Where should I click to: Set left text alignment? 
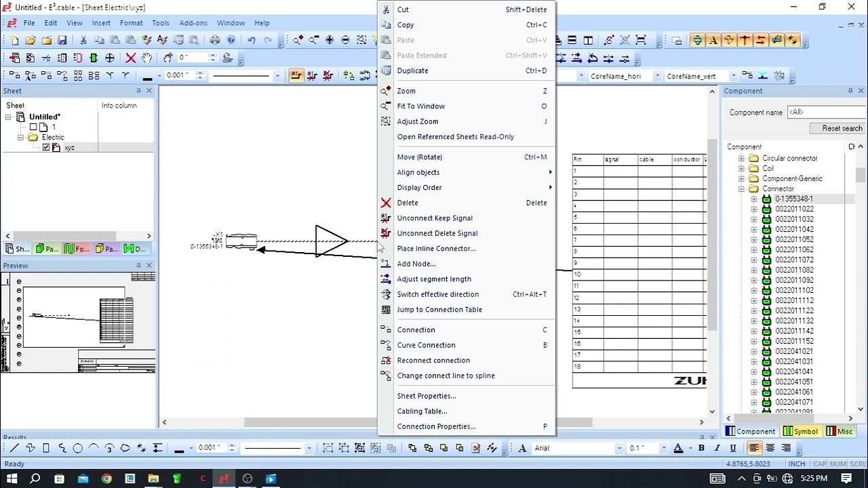[754, 448]
